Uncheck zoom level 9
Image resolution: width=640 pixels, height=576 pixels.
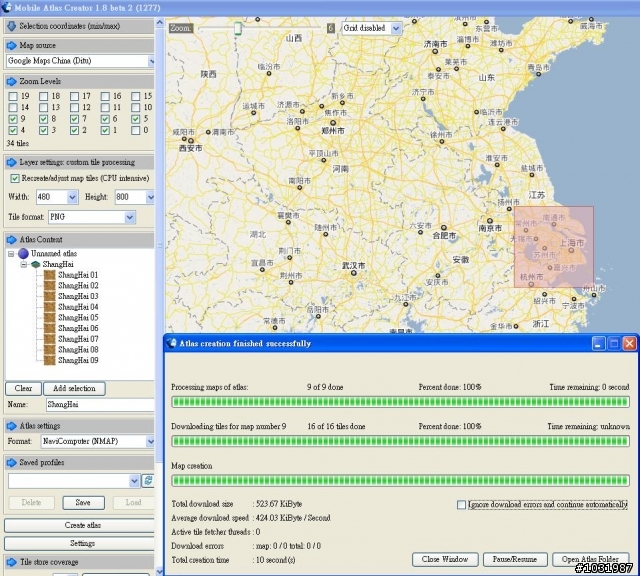click(x=13, y=119)
